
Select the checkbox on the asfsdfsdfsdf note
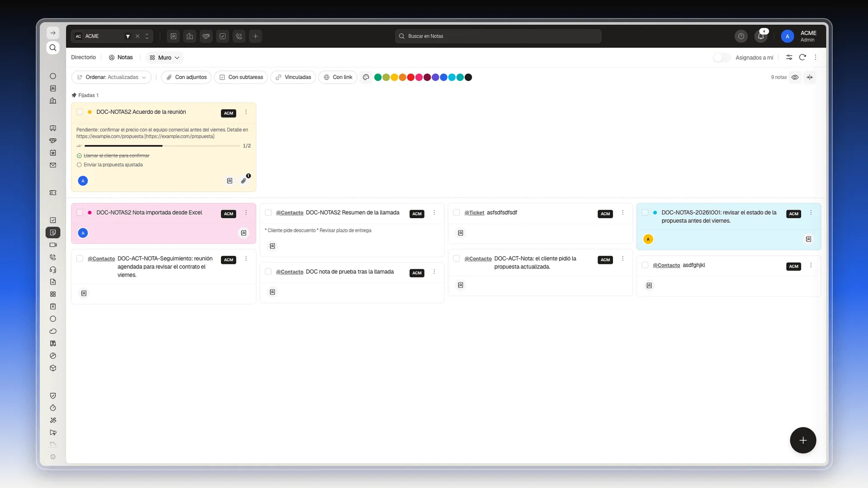coord(457,212)
